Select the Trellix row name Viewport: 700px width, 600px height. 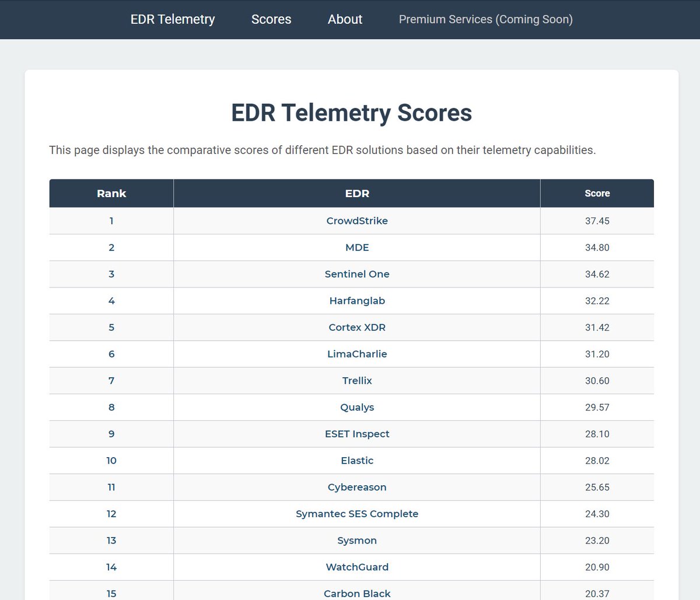[x=357, y=381]
